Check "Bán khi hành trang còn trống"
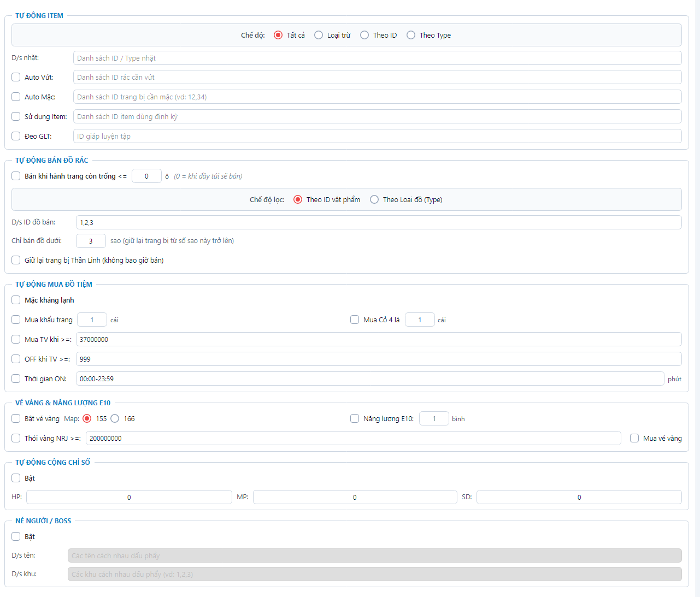Screen dimensions: 700x597 click(16, 176)
